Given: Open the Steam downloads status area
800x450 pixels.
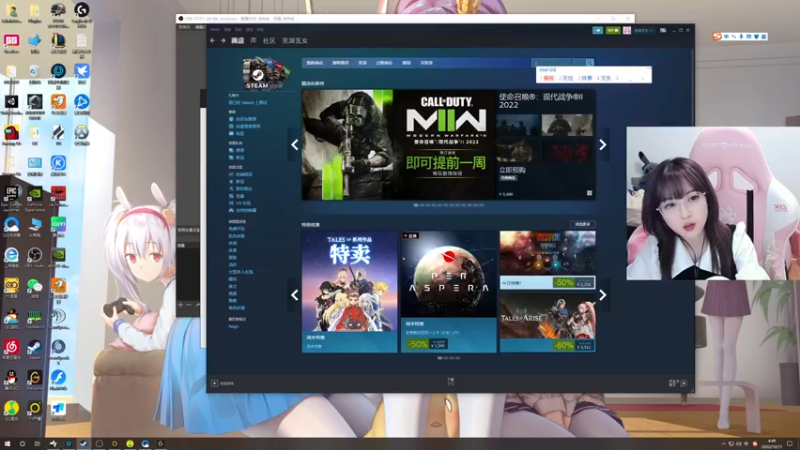Looking at the screenshot, I should pyautogui.click(x=451, y=382).
